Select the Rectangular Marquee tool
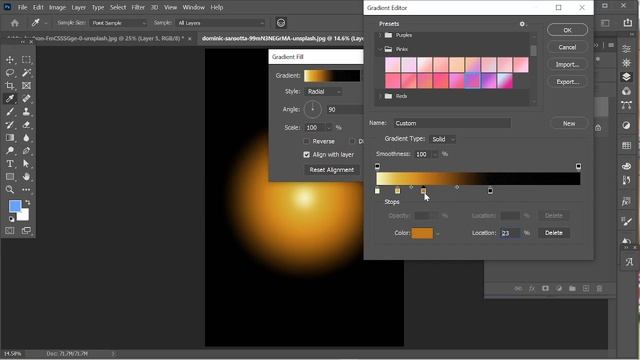This screenshot has width=640, height=360. (27, 60)
